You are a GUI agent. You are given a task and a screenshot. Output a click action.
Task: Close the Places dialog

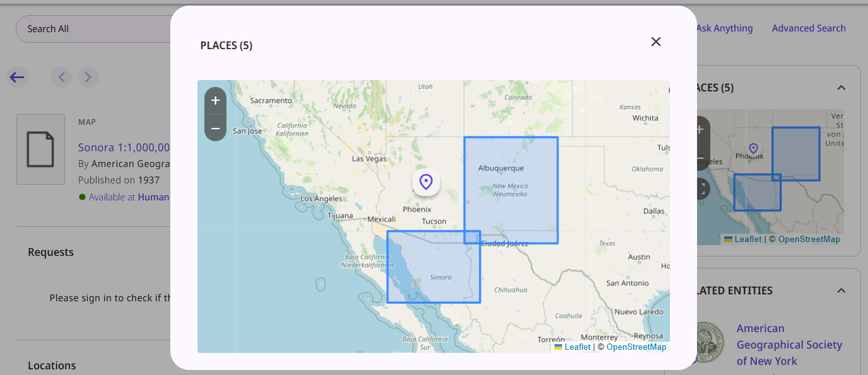tap(655, 42)
